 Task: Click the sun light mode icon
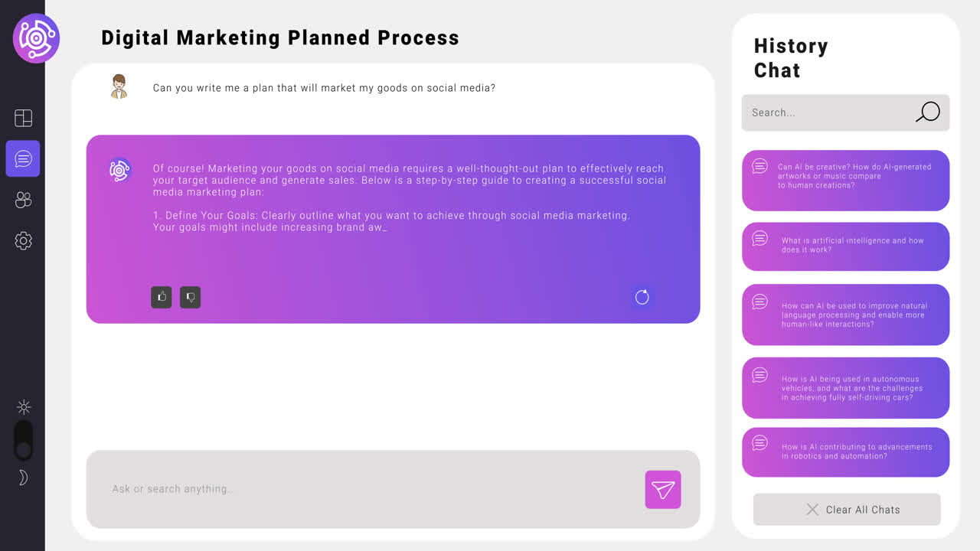pyautogui.click(x=24, y=407)
